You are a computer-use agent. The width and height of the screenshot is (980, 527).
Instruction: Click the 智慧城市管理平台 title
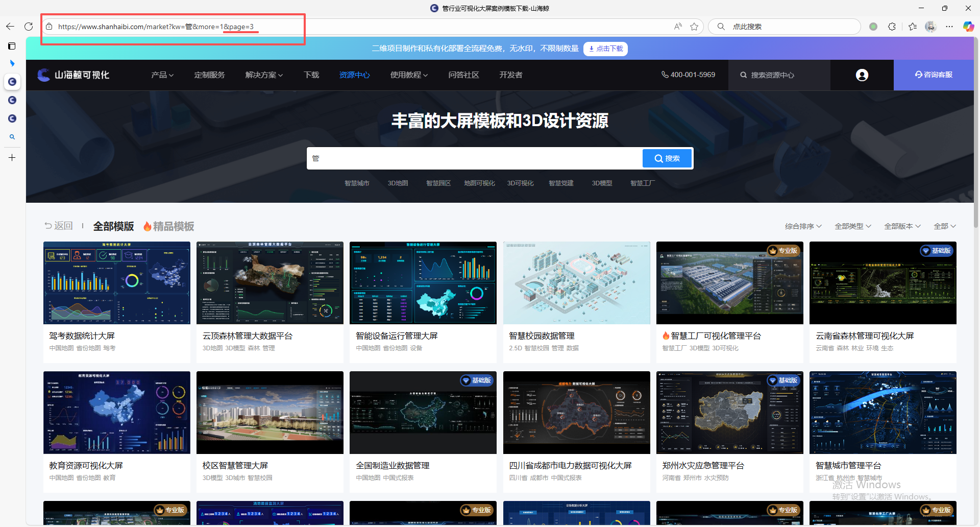[x=848, y=465]
